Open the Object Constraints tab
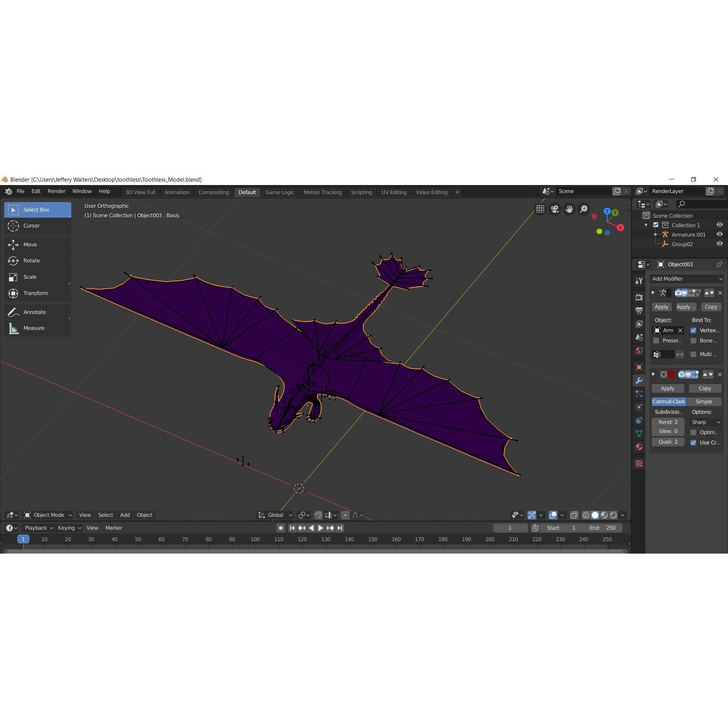The image size is (728, 728). [639, 420]
